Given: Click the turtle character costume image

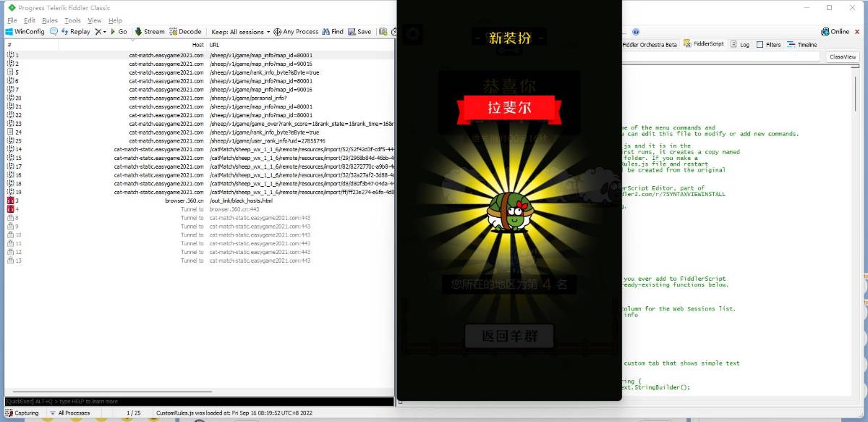Looking at the screenshot, I should click(x=509, y=211).
